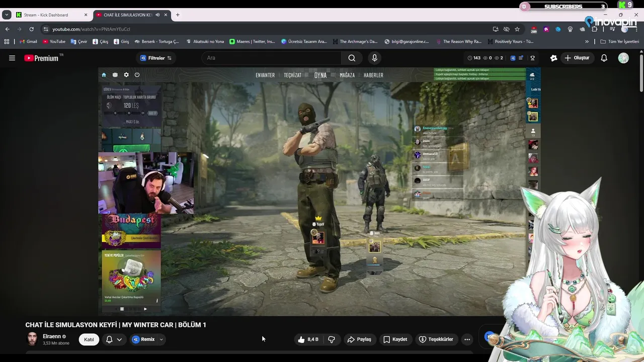Open The Archmage's Da... bookmark

pyautogui.click(x=354, y=42)
